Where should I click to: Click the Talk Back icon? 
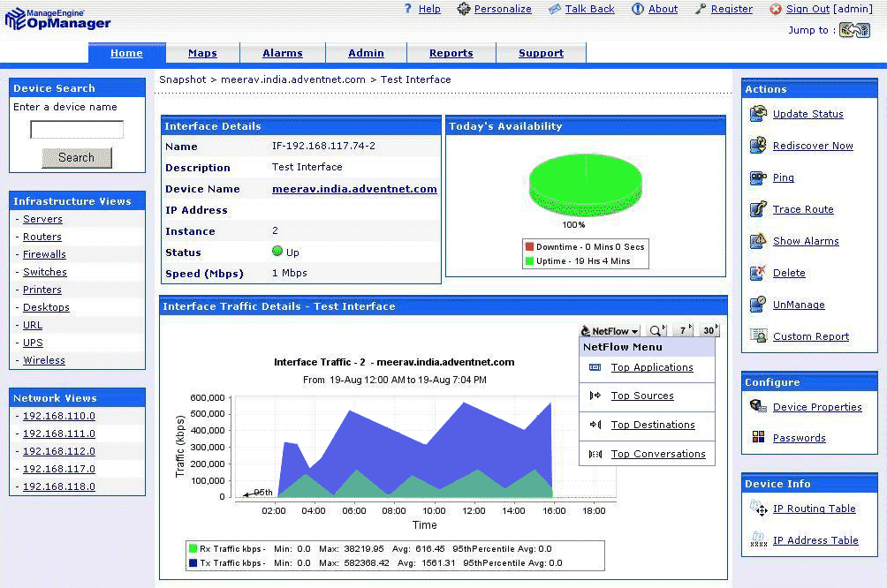coord(555,9)
